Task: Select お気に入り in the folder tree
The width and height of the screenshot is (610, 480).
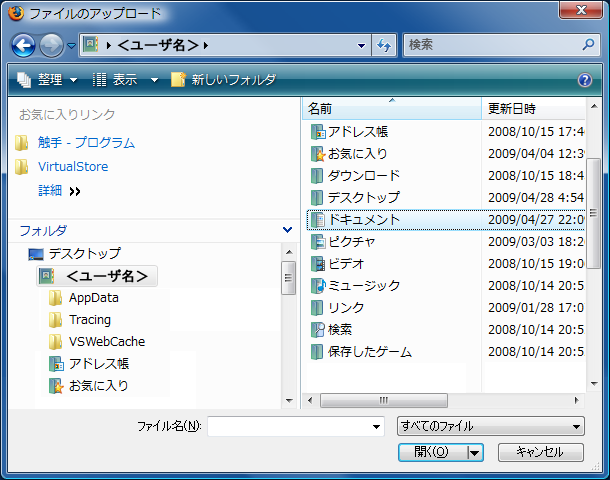Action: [98, 385]
